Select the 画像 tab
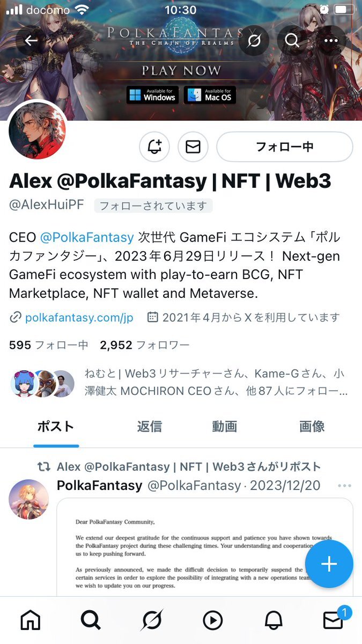 point(312,427)
